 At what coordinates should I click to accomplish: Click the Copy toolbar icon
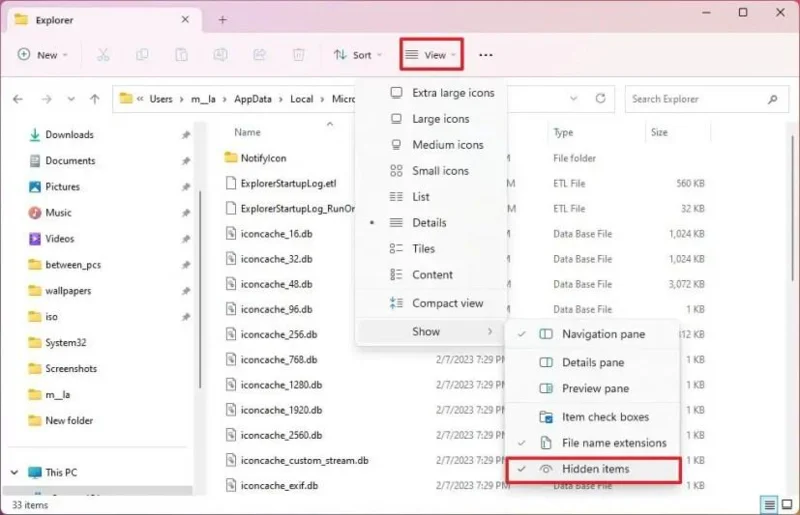click(x=142, y=55)
